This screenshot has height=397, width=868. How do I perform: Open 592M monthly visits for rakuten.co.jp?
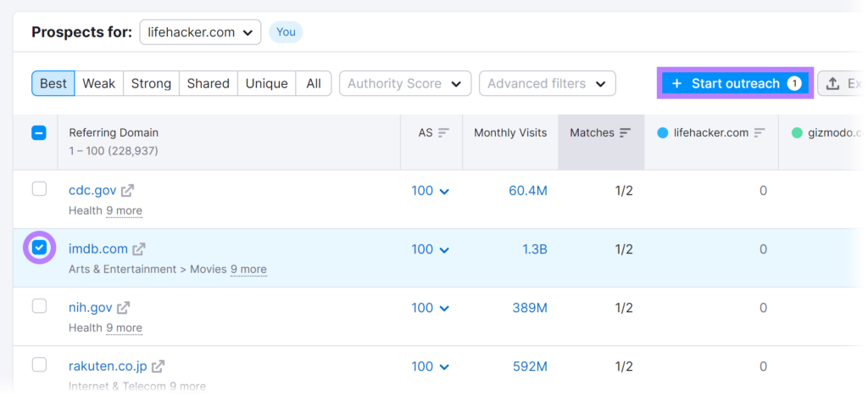(x=530, y=366)
